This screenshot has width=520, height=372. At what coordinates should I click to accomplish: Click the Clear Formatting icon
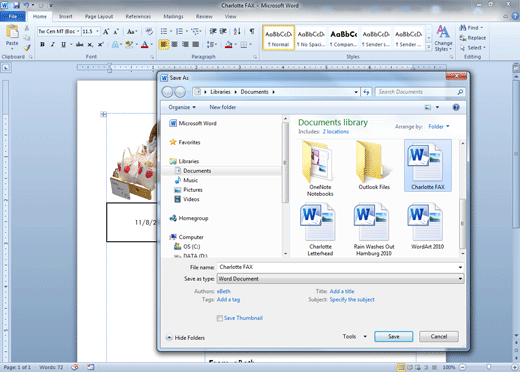click(x=149, y=31)
